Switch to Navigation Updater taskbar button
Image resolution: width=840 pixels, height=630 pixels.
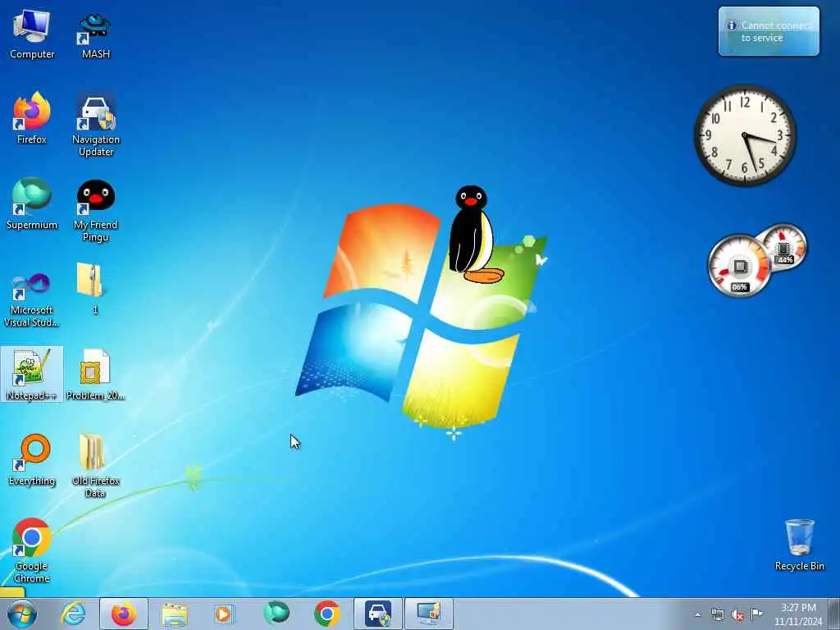pos(377,614)
